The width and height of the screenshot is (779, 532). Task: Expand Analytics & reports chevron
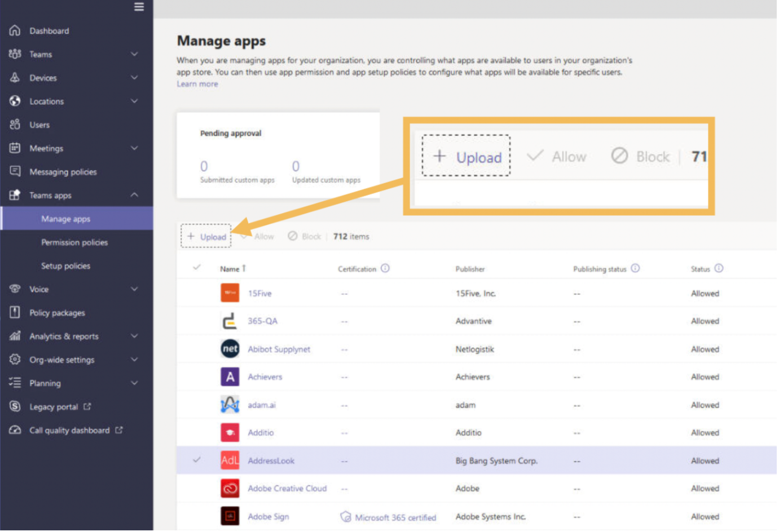pyautogui.click(x=134, y=336)
